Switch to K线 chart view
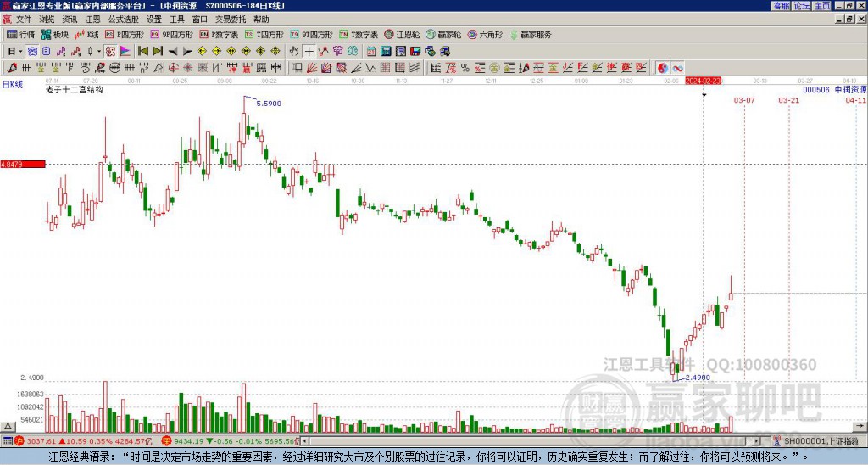868x465 pixels. pyautogui.click(x=87, y=34)
